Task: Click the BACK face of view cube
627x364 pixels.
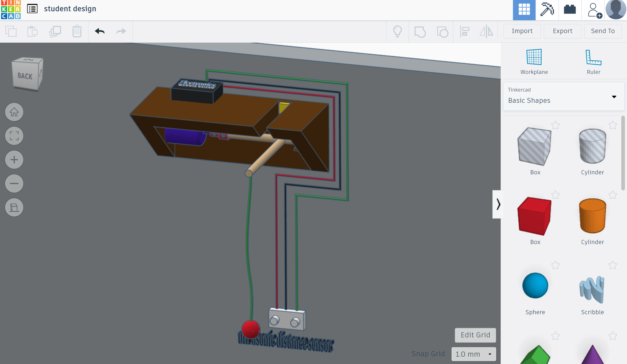Action: 25,76
